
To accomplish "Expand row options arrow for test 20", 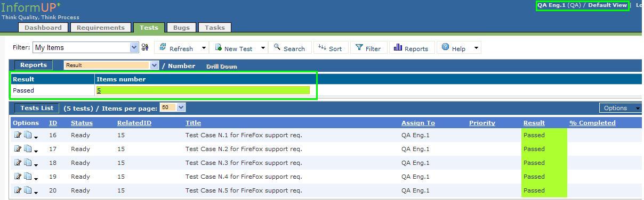I will pos(36,193).
